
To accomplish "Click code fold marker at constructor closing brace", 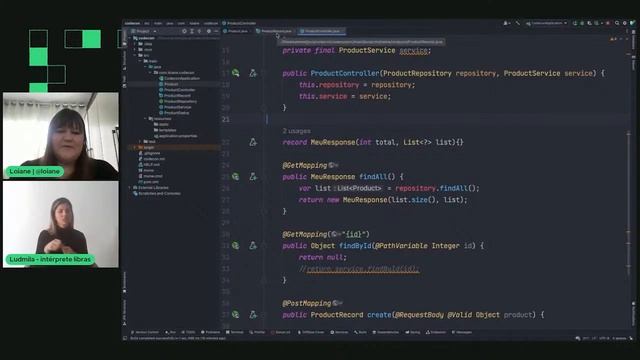I will tap(264, 108).
